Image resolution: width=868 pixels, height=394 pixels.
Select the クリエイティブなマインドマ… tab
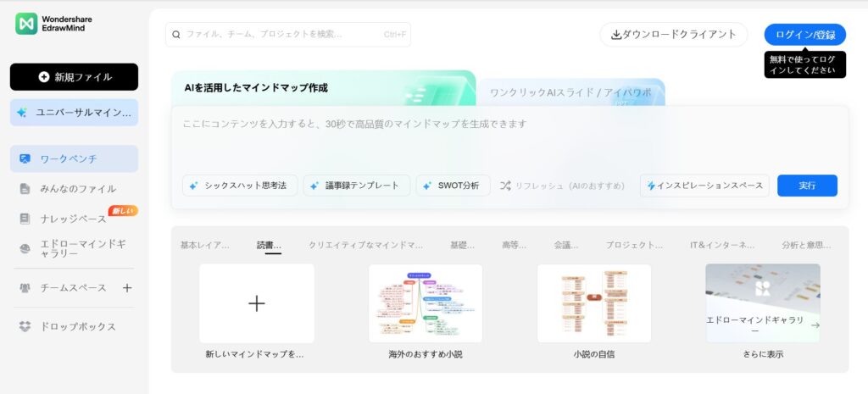coord(365,245)
